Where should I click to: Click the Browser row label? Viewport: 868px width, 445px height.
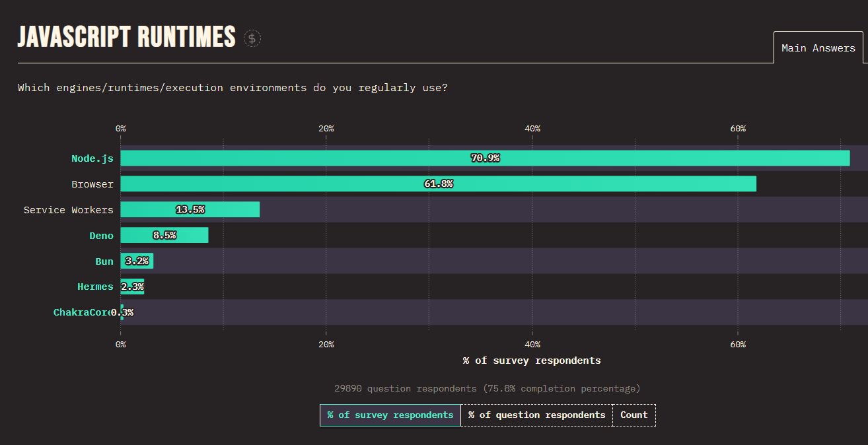tap(92, 184)
